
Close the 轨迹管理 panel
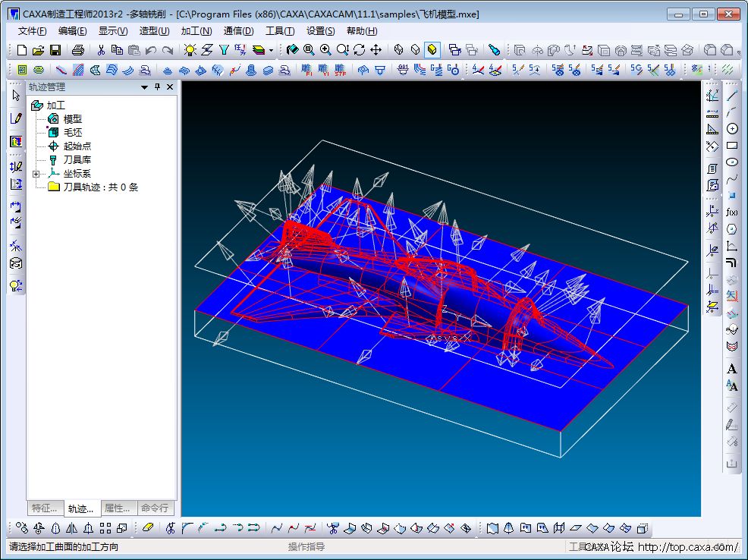(170, 87)
